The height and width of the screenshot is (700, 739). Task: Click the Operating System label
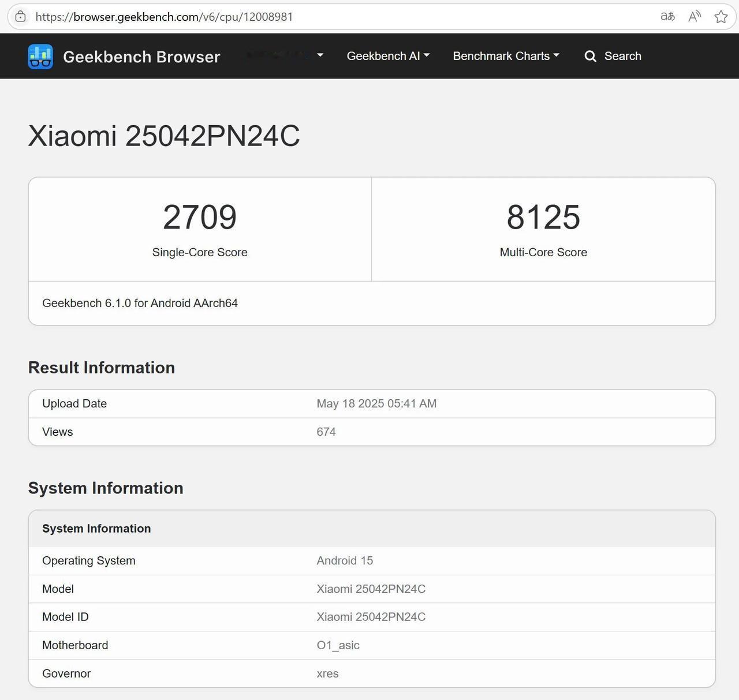pos(89,560)
